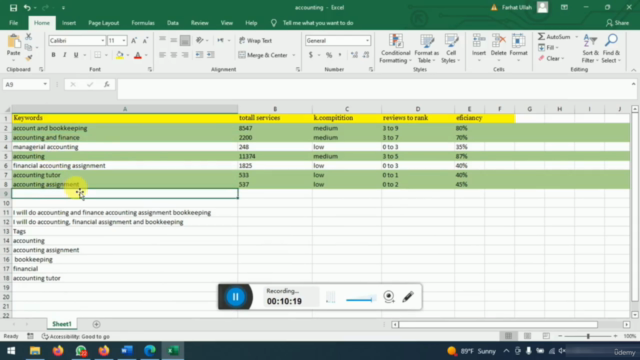Click the Accounting dollar format icon
Image resolution: width=640 pixels, height=360 pixels.
(x=311, y=55)
